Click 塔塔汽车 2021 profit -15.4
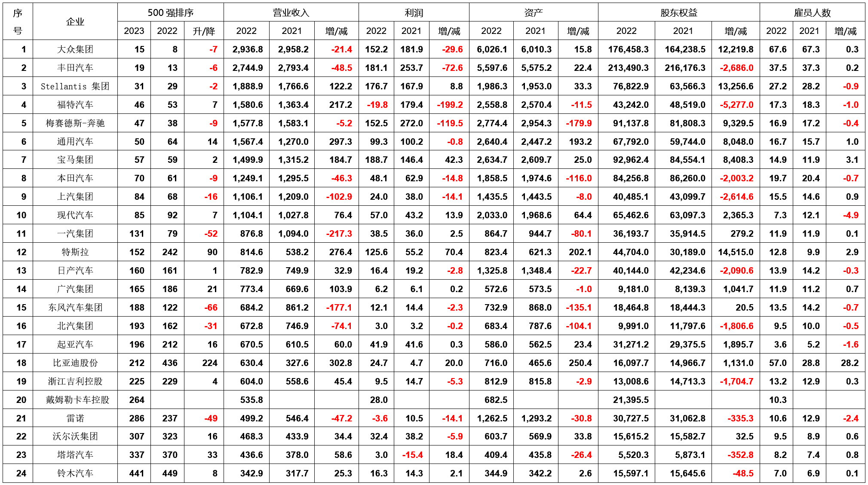The width and height of the screenshot is (868, 485). pyautogui.click(x=412, y=455)
